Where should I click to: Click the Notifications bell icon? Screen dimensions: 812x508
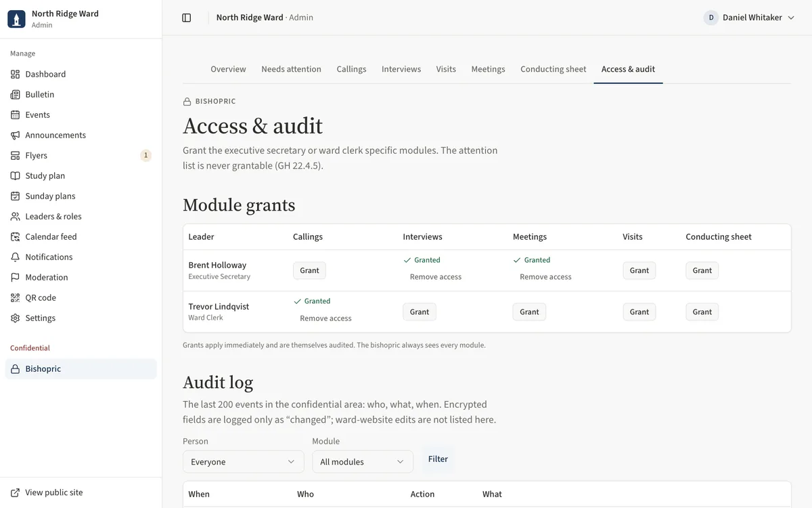click(x=15, y=257)
